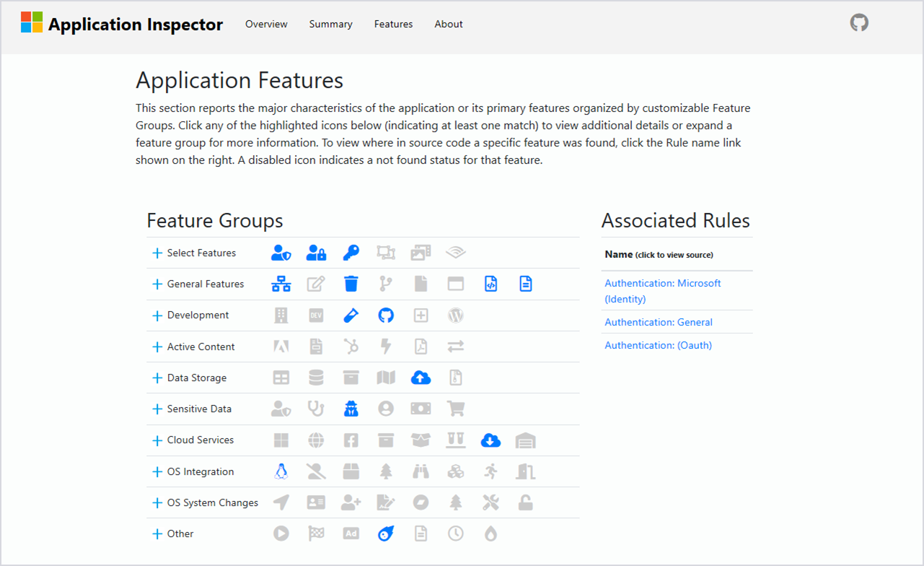Click the Application Inspector logo
The image size is (924, 566).
click(121, 23)
